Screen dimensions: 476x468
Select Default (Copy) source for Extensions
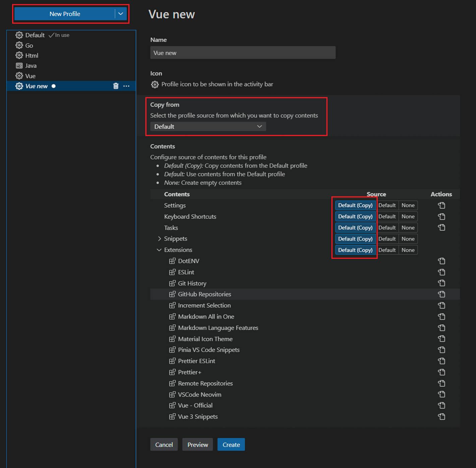click(355, 250)
